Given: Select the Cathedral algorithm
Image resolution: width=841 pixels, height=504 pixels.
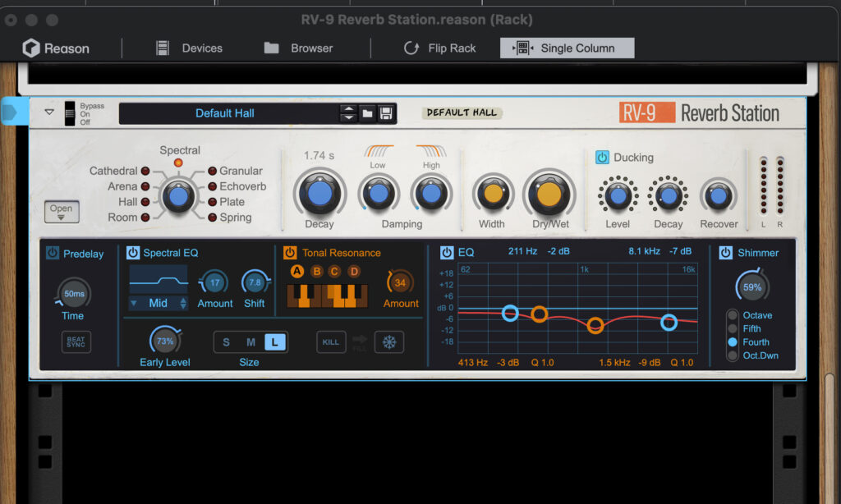Looking at the screenshot, I should pyautogui.click(x=145, y=171).
